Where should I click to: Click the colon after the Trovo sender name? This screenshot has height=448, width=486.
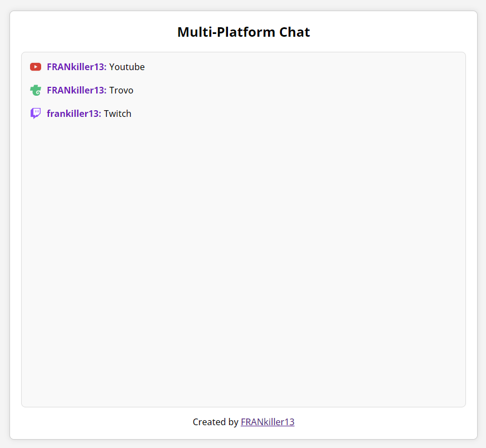click(x=105, y=91)
